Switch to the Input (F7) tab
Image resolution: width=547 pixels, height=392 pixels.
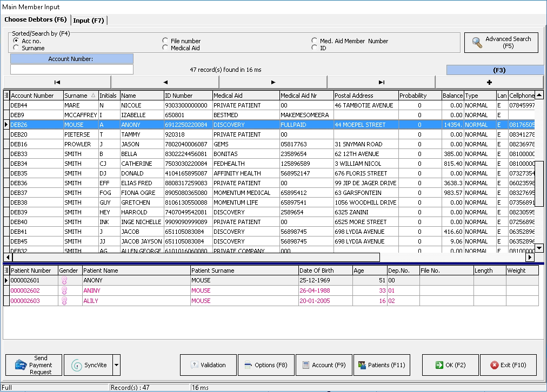(89, 21)
